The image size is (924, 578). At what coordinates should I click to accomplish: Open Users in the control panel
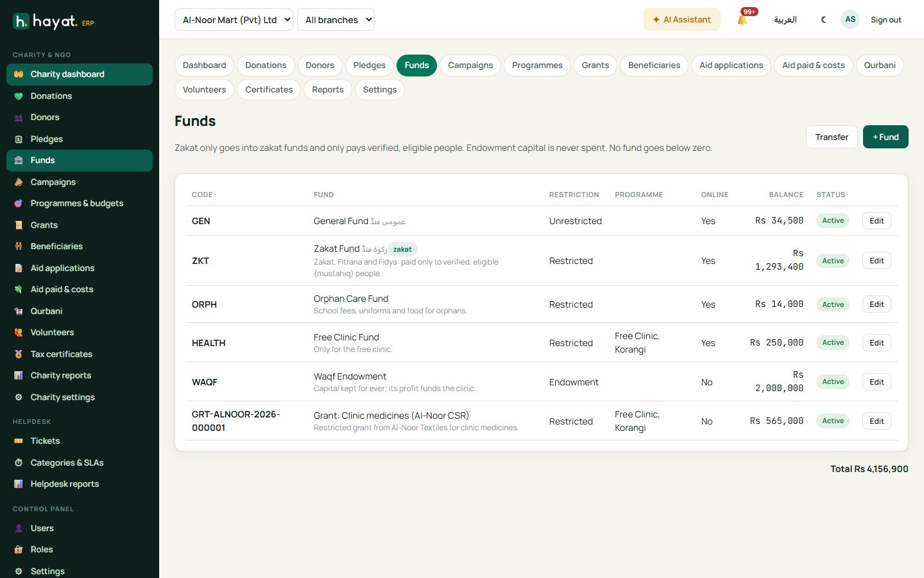(80, 529)
